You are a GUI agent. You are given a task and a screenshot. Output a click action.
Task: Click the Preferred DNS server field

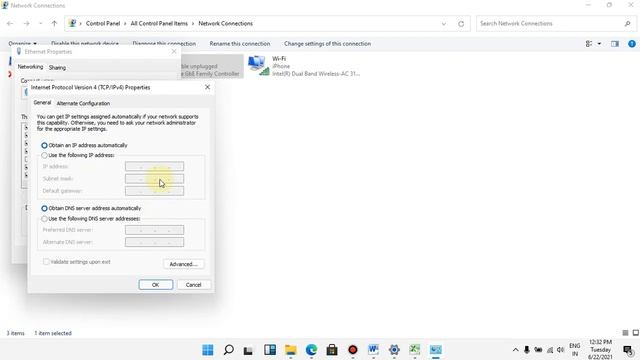click(x=154, y=230)
